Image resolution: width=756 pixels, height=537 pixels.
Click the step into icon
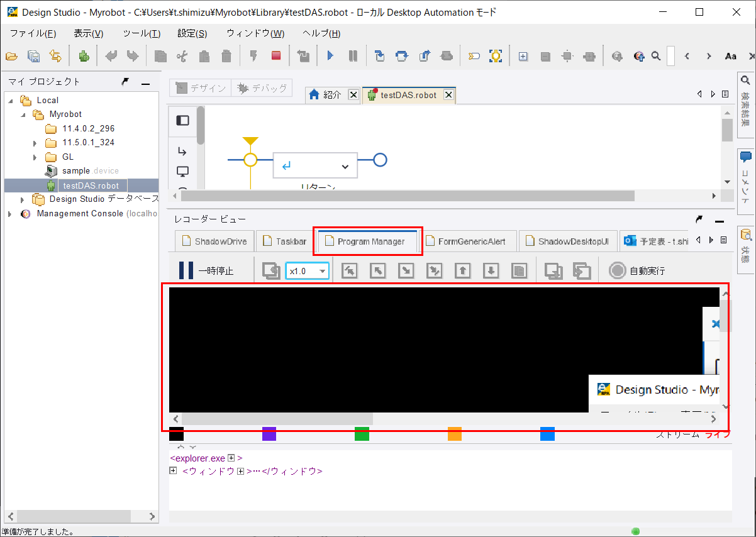pos(379,56)
